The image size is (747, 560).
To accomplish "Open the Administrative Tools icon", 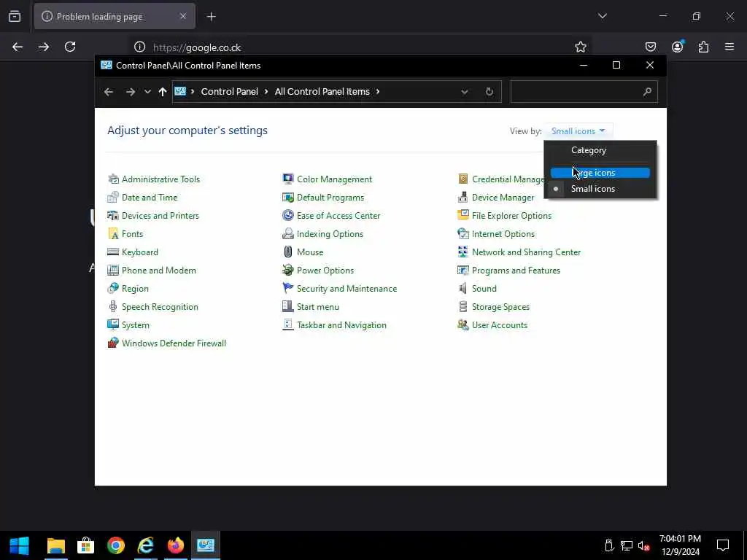I will (113, 179).
